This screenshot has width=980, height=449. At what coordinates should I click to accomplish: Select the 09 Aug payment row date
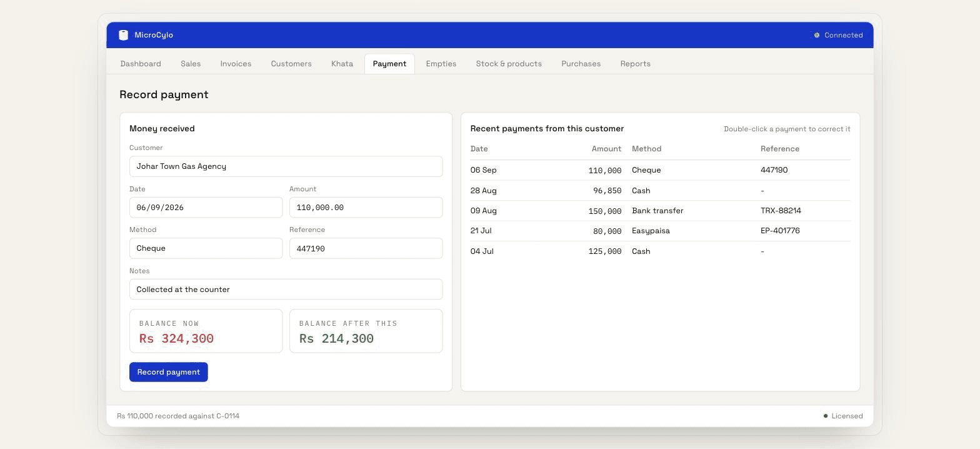483,211
